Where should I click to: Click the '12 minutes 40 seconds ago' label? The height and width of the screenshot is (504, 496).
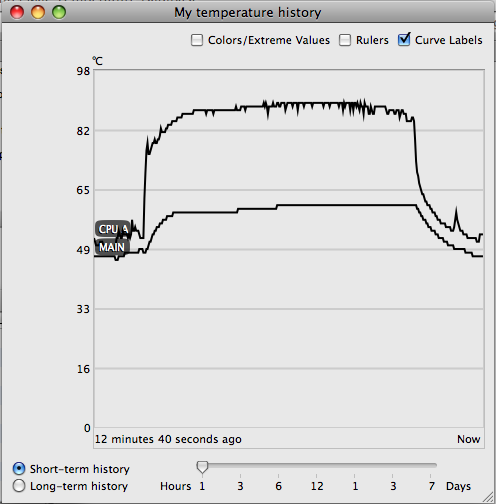coord(168,439)
